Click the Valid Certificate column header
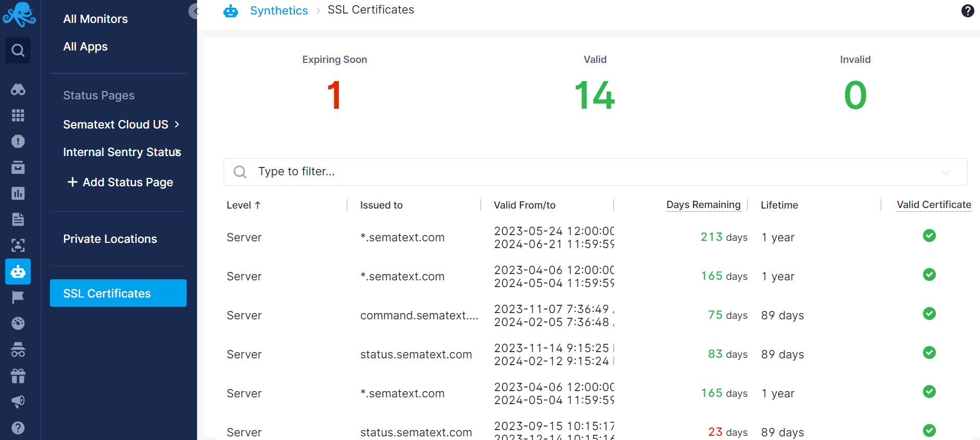The image size is (980, 440). pyautogui.click(x=934, y=205)
